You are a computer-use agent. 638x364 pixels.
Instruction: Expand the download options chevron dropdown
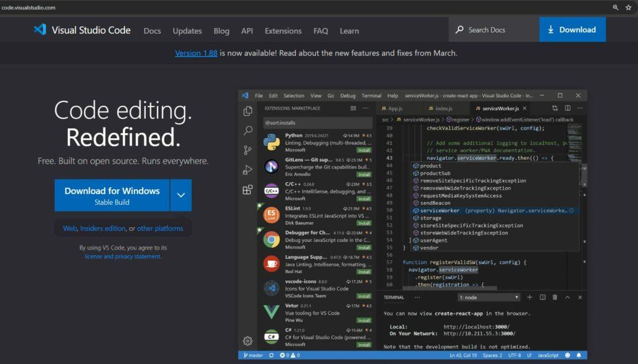181,195
